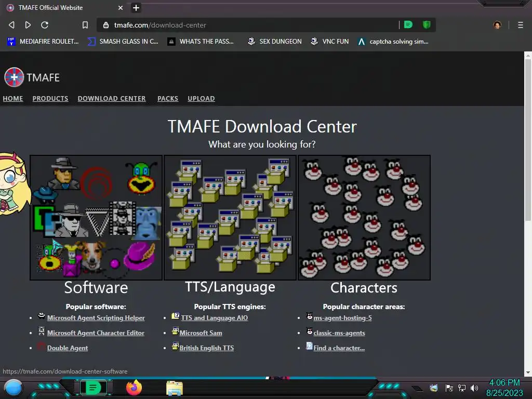532x399 pixels.
Task: Click help-box icon beside TTS and Language AIO
Action: (176, 316)
